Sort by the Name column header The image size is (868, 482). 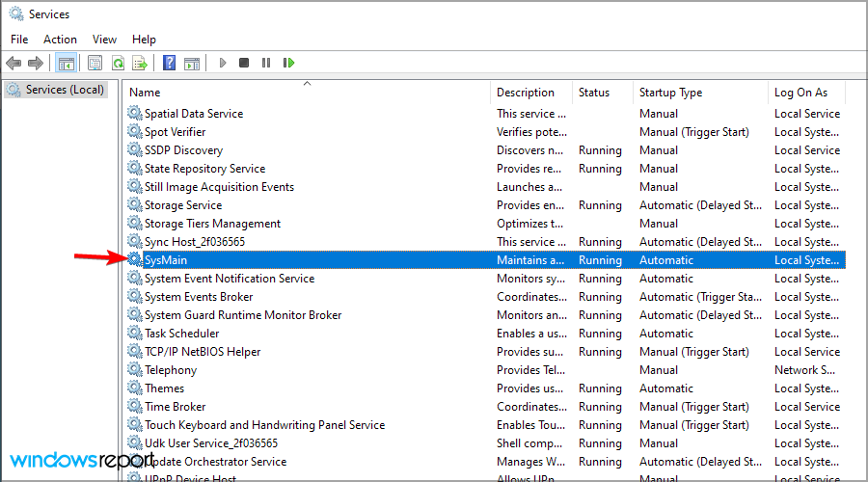(145, 93)
